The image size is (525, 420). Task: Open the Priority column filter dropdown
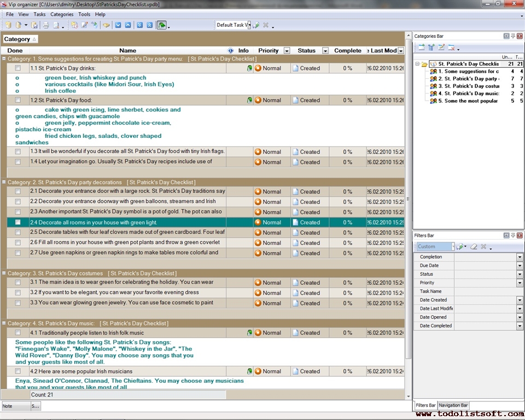(x=287, y=51)
